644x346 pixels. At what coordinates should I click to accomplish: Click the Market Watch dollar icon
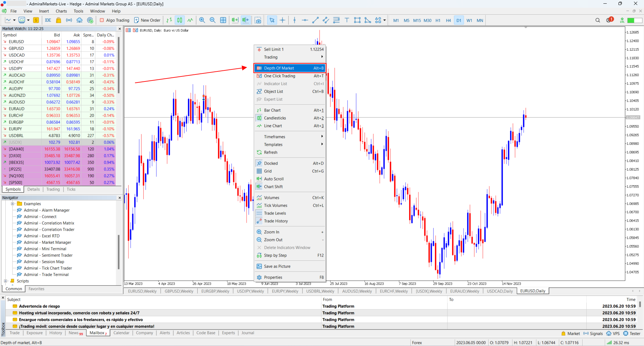[x=36, y=20]
